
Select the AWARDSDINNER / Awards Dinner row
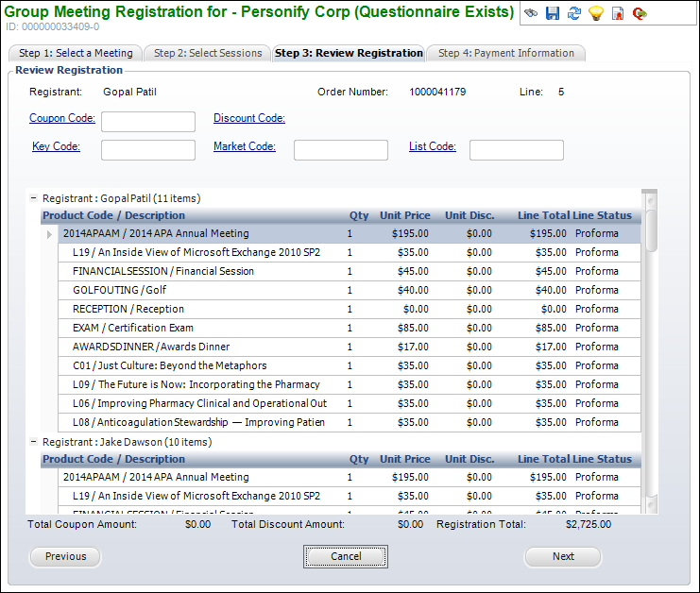click(x=350, y=347)
